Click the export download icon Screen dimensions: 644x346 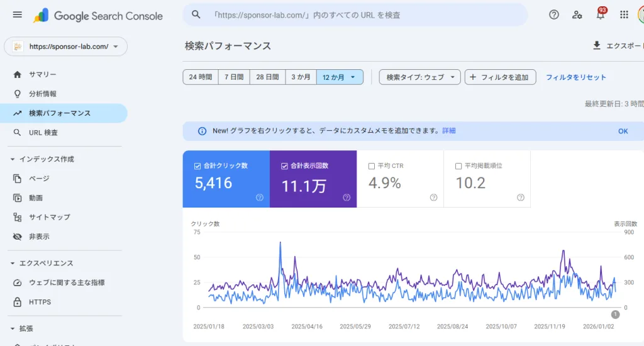point(597,45)
